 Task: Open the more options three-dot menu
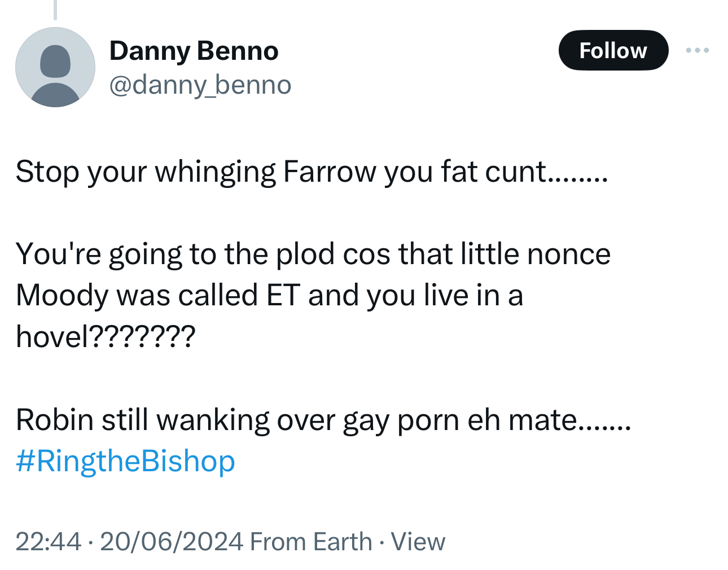point(698,51)
